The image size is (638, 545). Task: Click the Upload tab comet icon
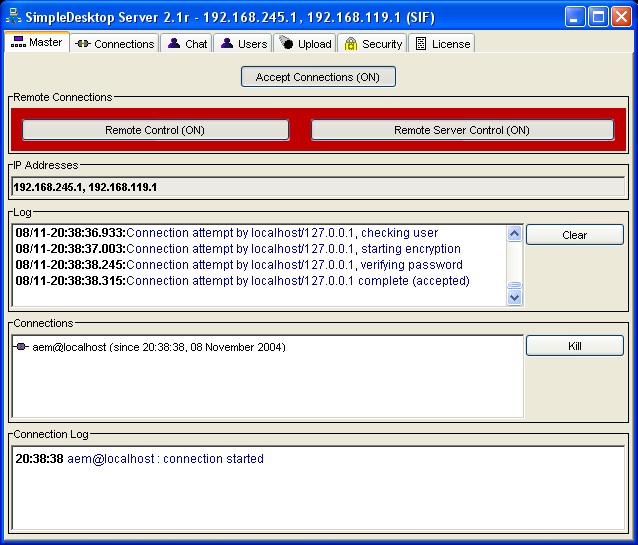click(286, 42)
